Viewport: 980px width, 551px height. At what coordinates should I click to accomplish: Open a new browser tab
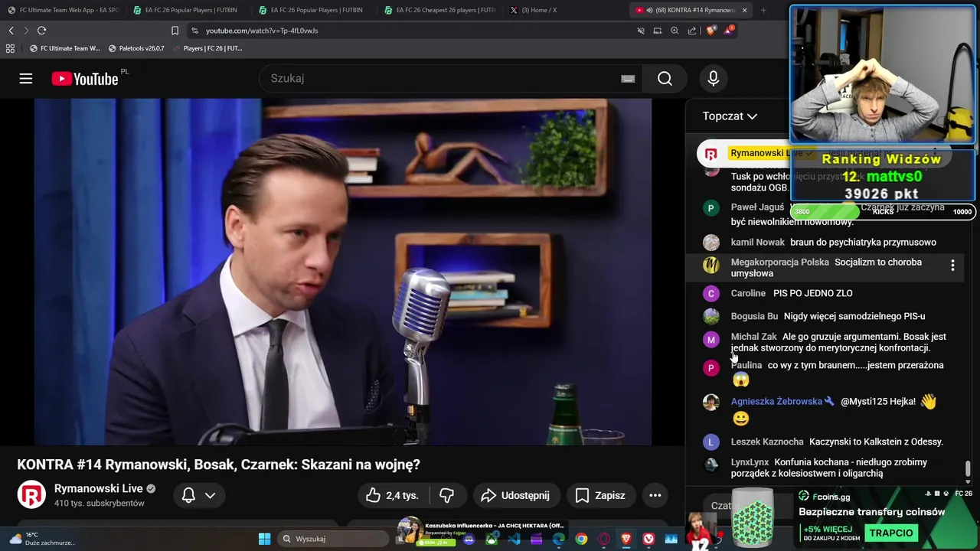pyautogui.click(x=763, y=10)
